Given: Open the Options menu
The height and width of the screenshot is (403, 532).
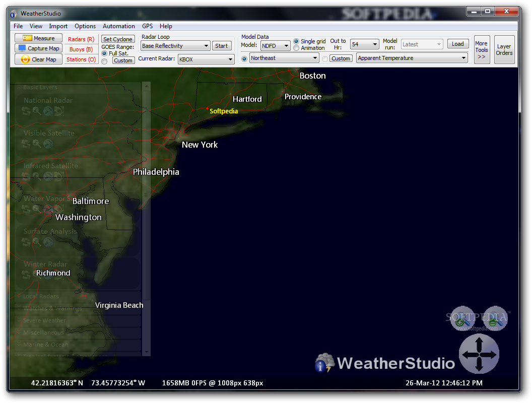Looking at the screenshot, I should (85, 26).
